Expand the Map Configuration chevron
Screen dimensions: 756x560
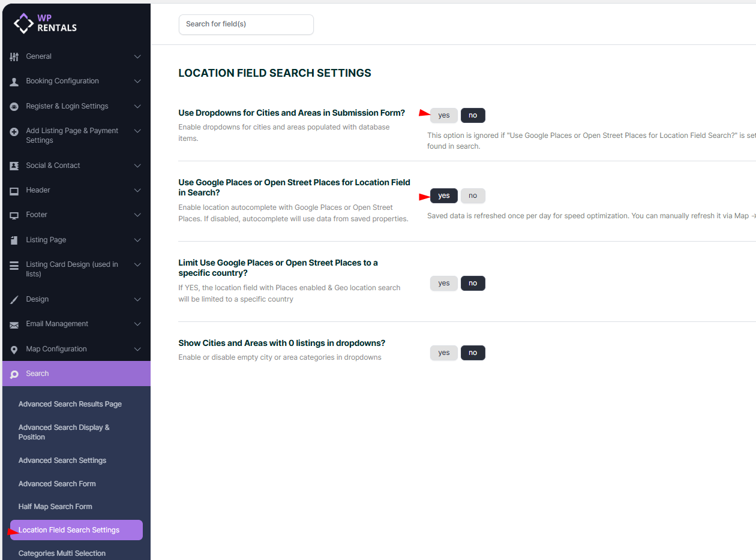[137, 349]
